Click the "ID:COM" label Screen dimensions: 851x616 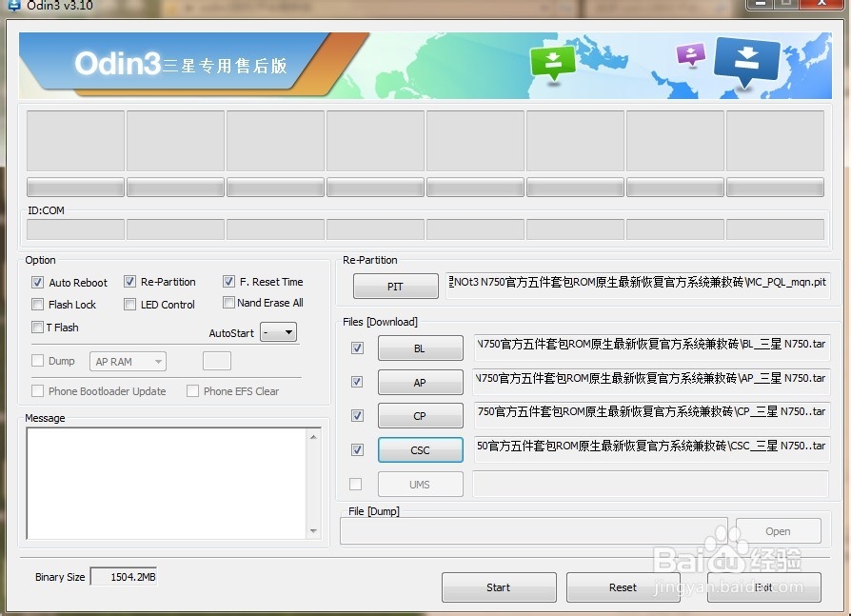(x=46, y=210)
